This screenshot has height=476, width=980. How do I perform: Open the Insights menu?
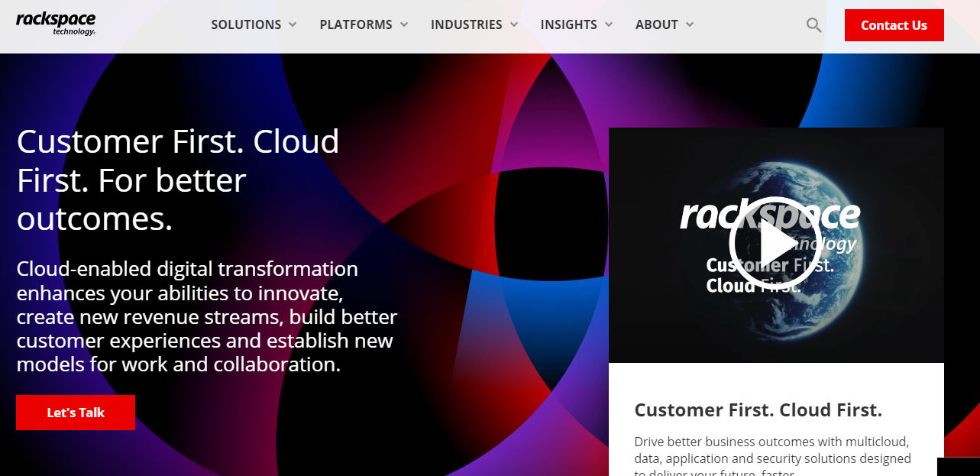pos(569,24)
